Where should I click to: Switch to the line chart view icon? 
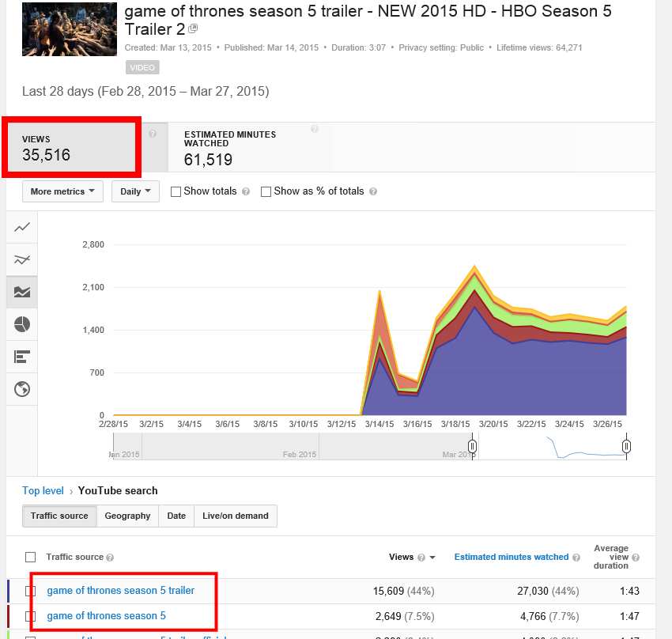coord(22,227)
